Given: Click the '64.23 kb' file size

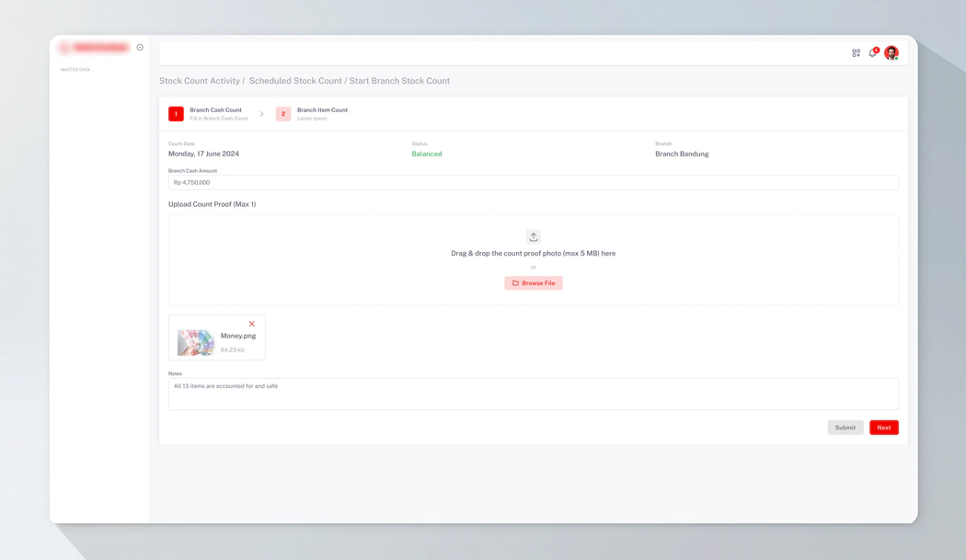Looking at the screenshot, I should coord(232,350).
